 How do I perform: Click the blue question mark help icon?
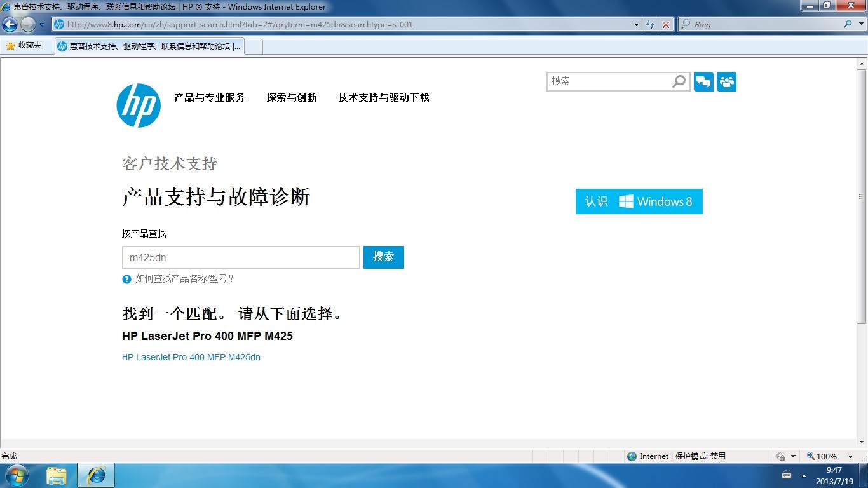pos(126,279)
